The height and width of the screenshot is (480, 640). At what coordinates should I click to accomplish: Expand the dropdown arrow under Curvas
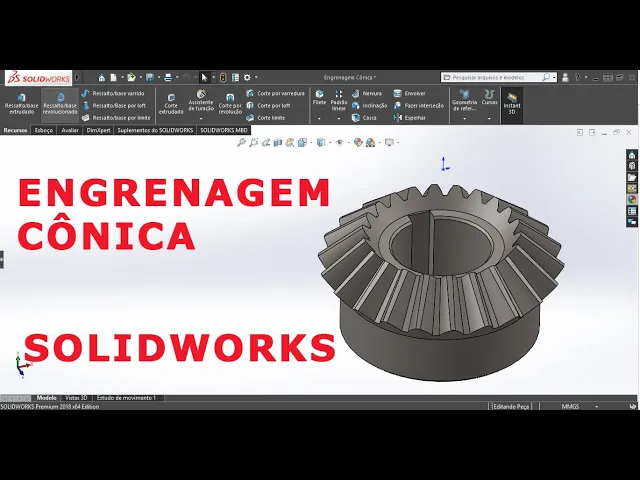(x=489, y=119)
